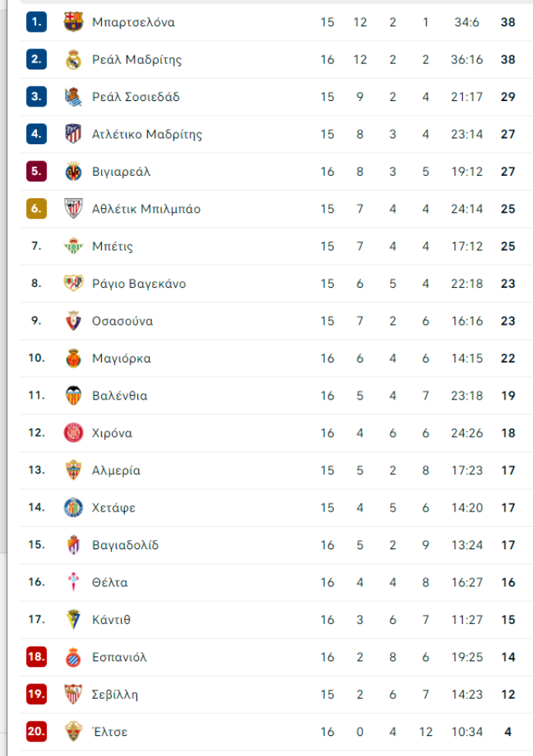Select the Valencia bat crest icon

click(73, 396)
